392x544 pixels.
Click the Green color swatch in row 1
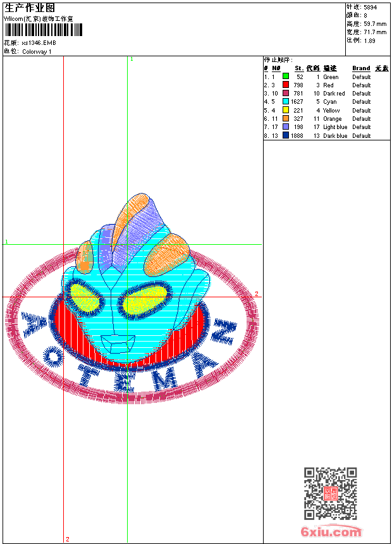pyautogui.click(x=286, y=77)
